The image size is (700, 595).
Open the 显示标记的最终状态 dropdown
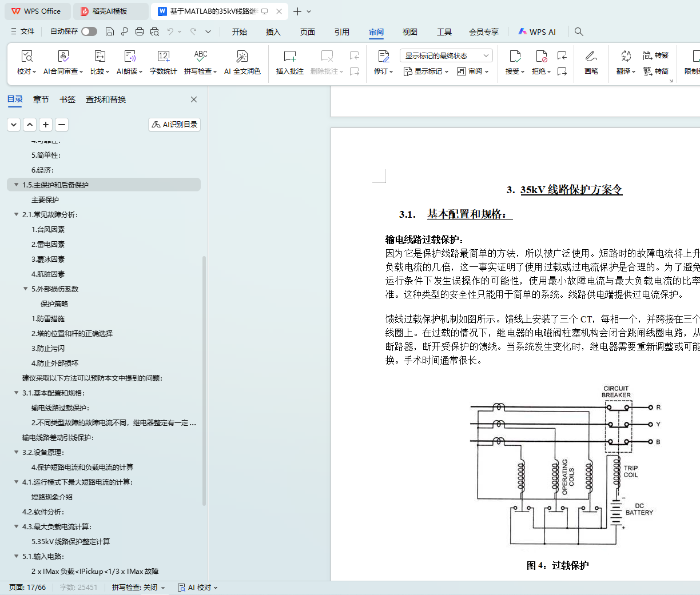click(x=446, y=55)
